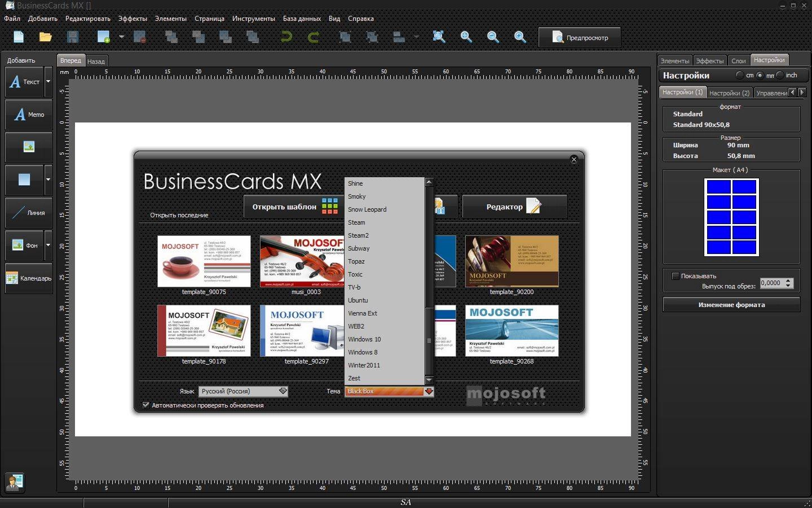Add a Линия line element
This screenshot has width=812, height=508.
(29, 213)
